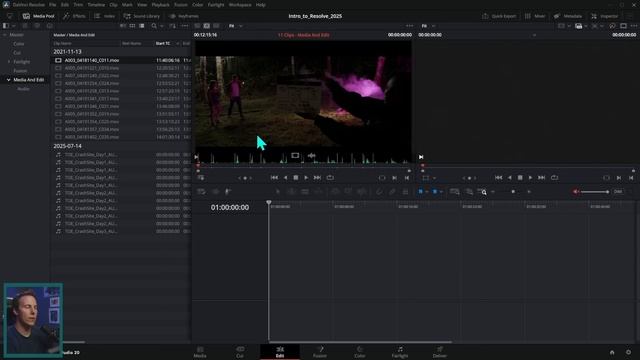640x360 pixels.
Task: Switch media pool to thumbnail view
Action: tap(132, 26)
